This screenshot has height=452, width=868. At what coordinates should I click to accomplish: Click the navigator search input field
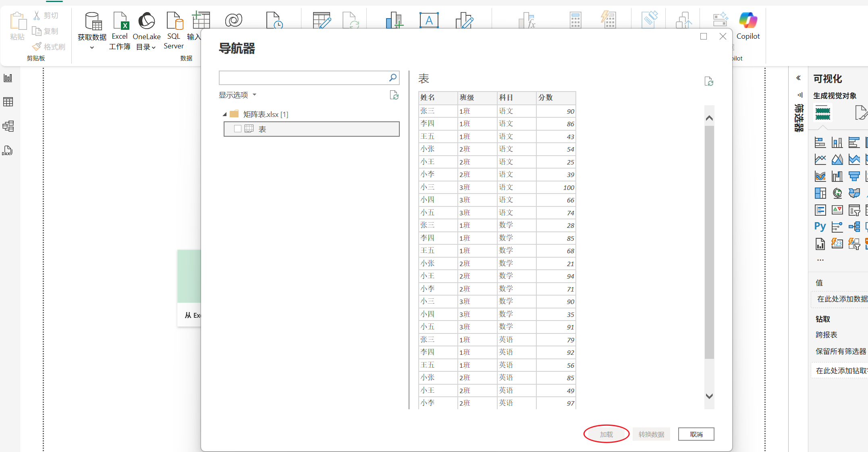tap(303, 78)
